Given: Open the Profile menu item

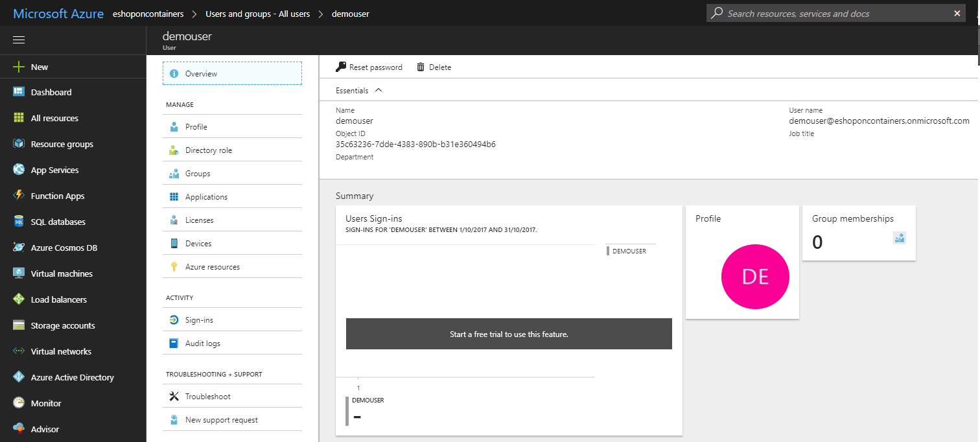Looking at the screenshot, I should click(x=232, y=127).
